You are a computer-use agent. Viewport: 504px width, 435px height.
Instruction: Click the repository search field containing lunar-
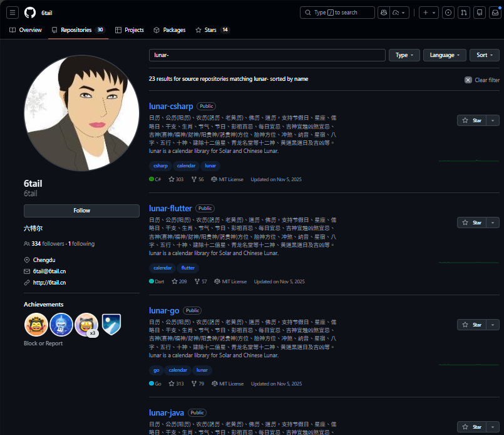(x=267, y=55)
